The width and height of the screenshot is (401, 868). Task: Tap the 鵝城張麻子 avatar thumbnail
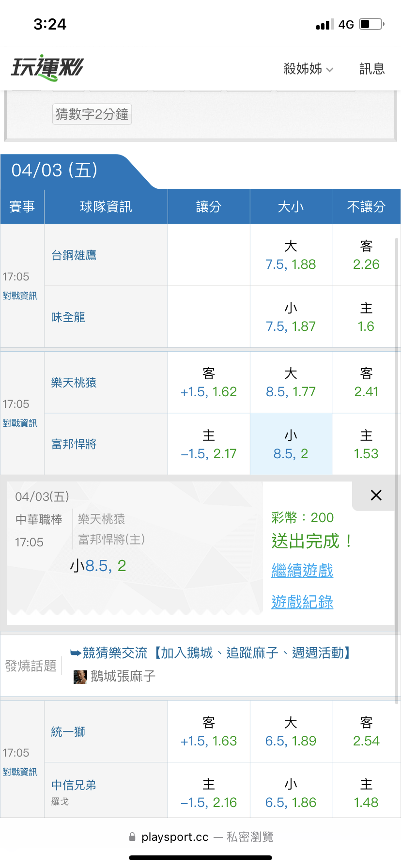click(x=80, y=677)
